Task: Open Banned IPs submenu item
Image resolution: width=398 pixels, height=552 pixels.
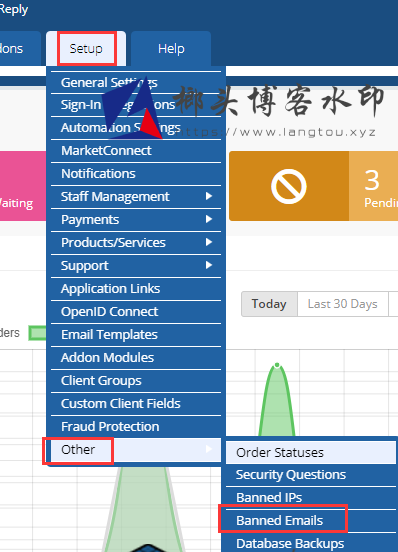Action: click(x=311, y=498)
